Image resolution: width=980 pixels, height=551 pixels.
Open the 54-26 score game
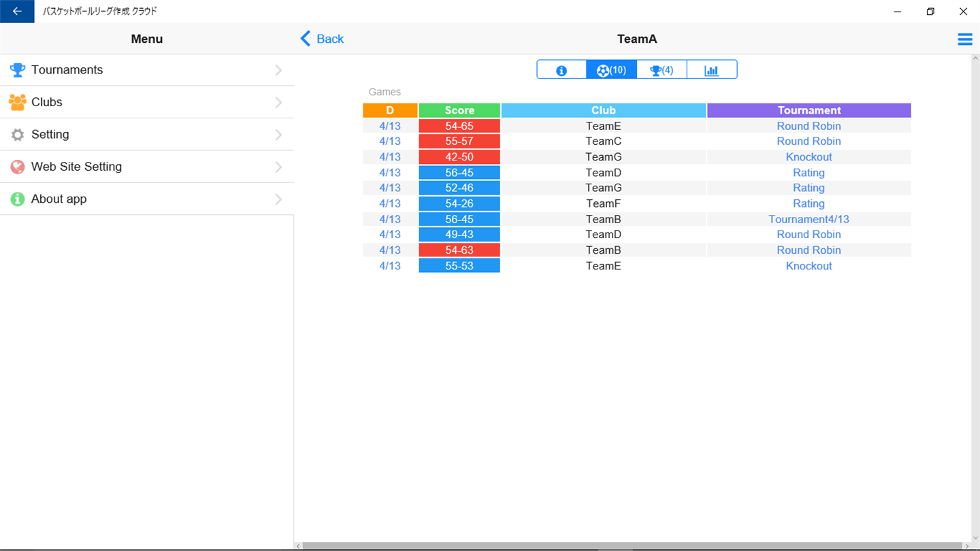[459, 203]
